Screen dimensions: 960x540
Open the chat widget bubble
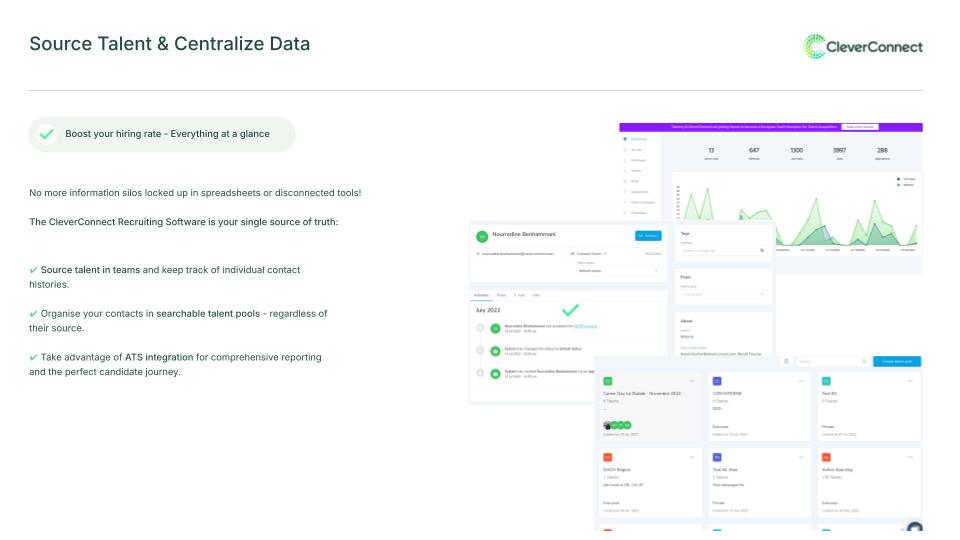(914, 529)
